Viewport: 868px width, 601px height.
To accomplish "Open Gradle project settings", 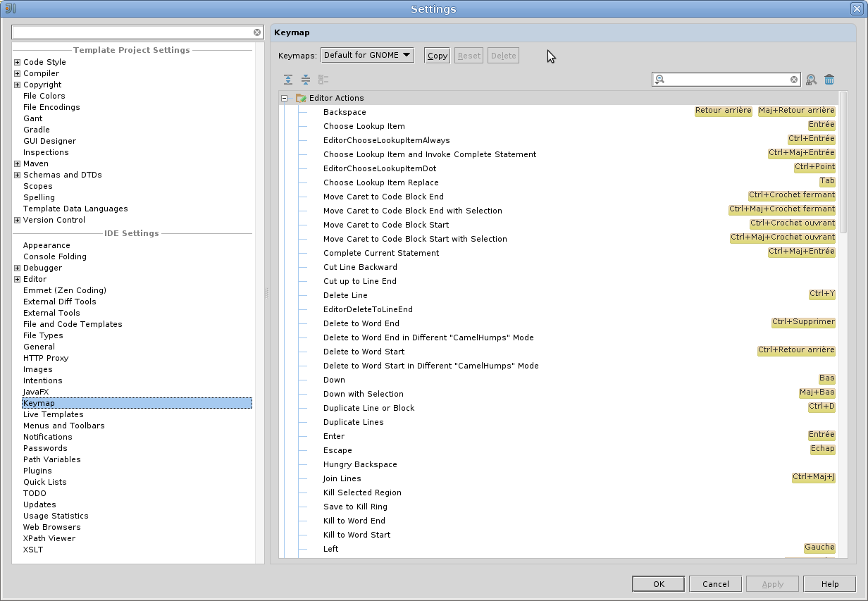I will coord(37,130).
